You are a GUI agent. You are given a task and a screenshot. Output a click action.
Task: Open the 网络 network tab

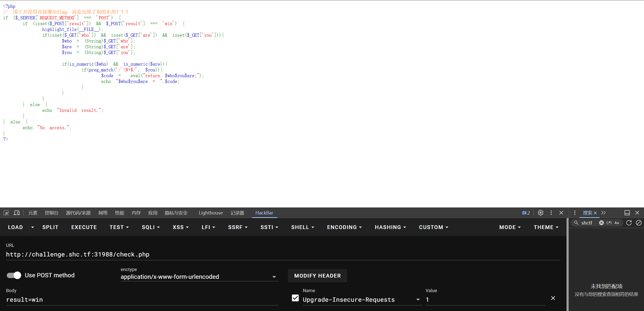click(x=103, y=213)
